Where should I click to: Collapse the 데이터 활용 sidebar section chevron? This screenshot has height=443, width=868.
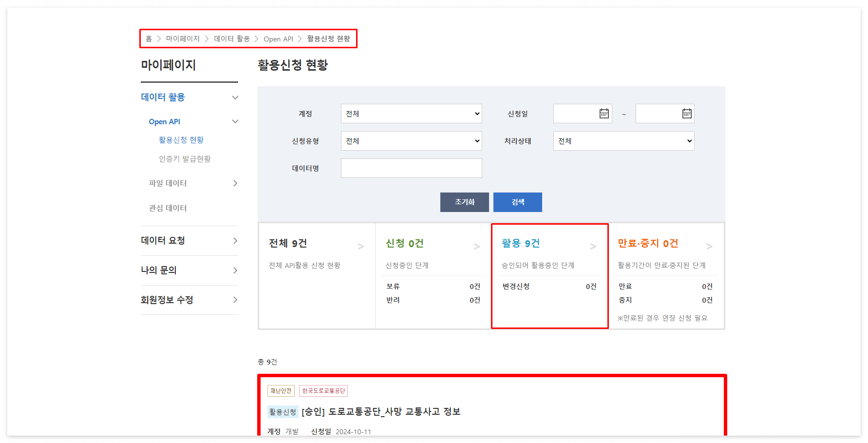[235, 97]
